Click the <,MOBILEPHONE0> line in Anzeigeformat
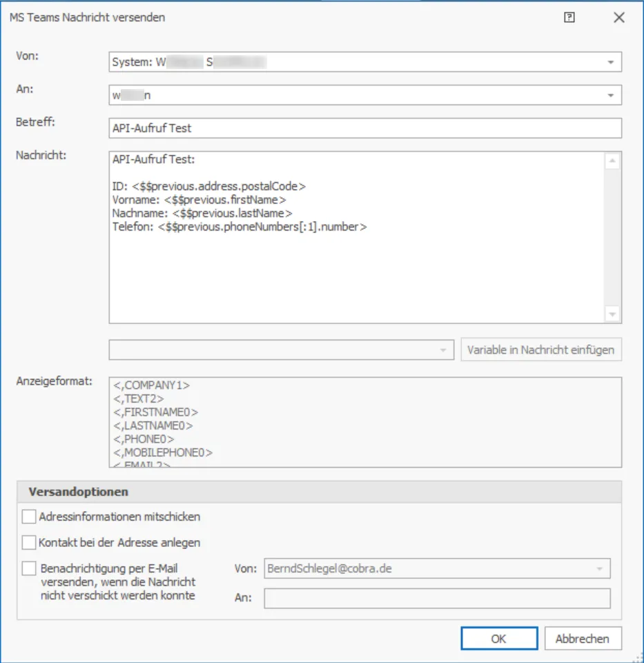 pyautogui.click(x=163, y=453)
